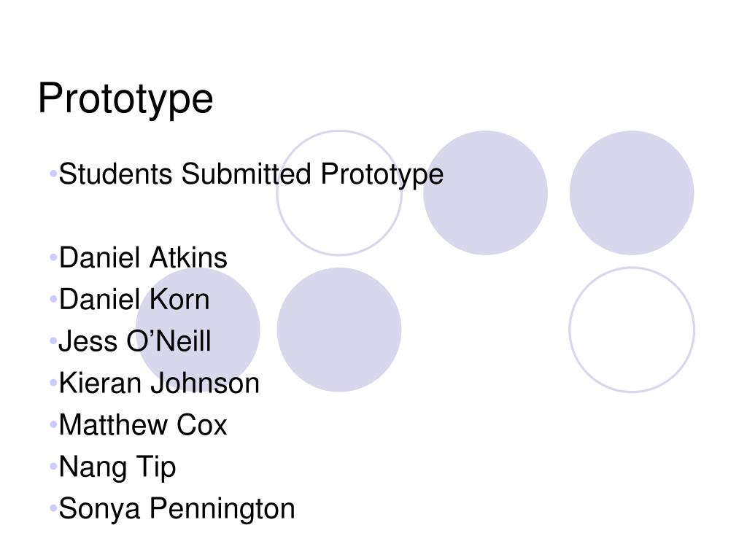Select the Students Submitted Prototype line
The height and width of the screenshot is (560, 747).
(251, 174)
